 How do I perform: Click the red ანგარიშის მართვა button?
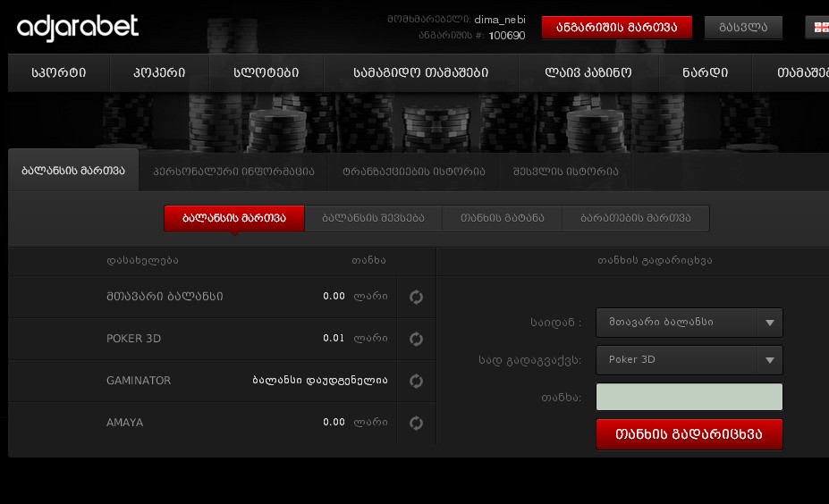pos(616,28)
